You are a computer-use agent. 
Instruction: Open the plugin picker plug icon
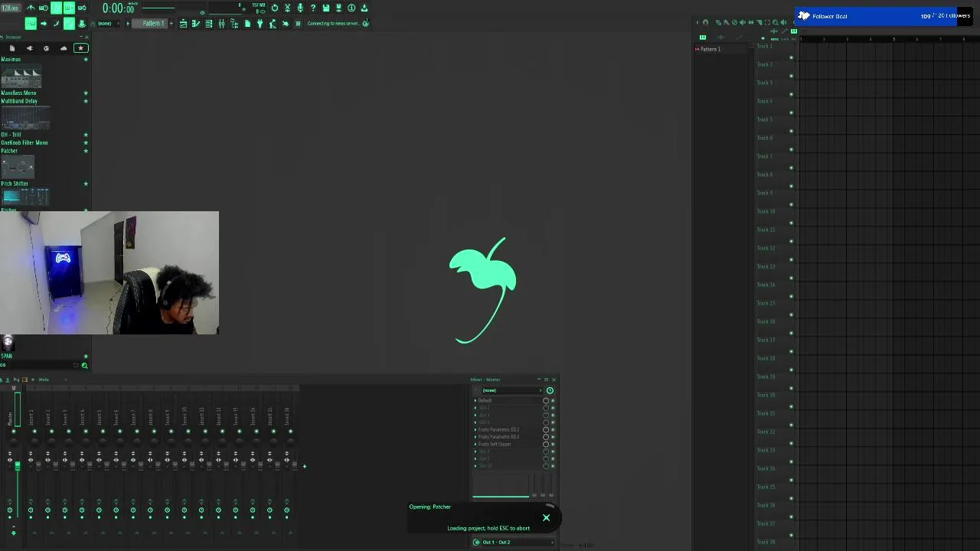coord(260,24)
